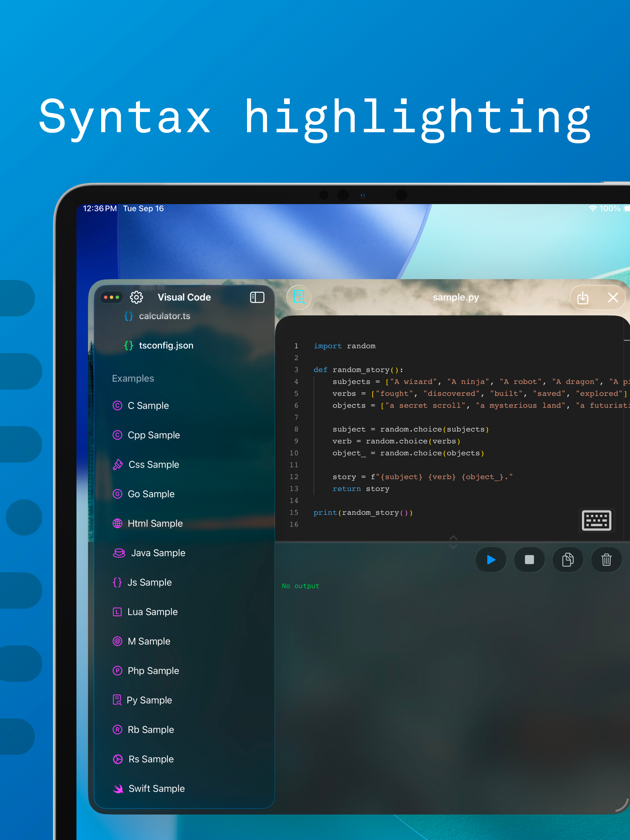This screenshot has height=840, width=630.
Task: Click the No output text
Action: point(301,586)
